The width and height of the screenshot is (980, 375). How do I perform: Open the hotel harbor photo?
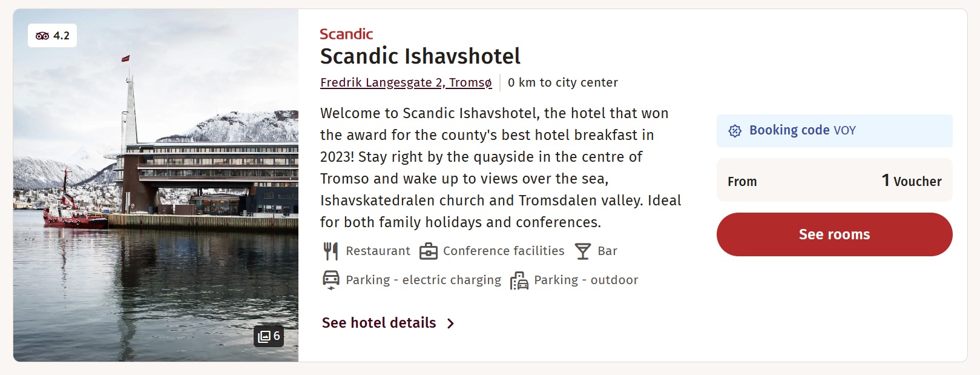click(156, 185)
